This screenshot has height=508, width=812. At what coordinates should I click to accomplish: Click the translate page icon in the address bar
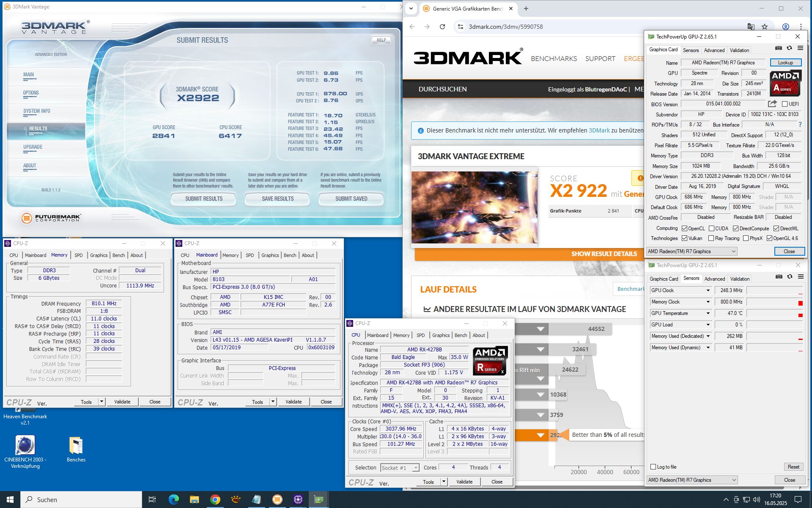(751, 27)
